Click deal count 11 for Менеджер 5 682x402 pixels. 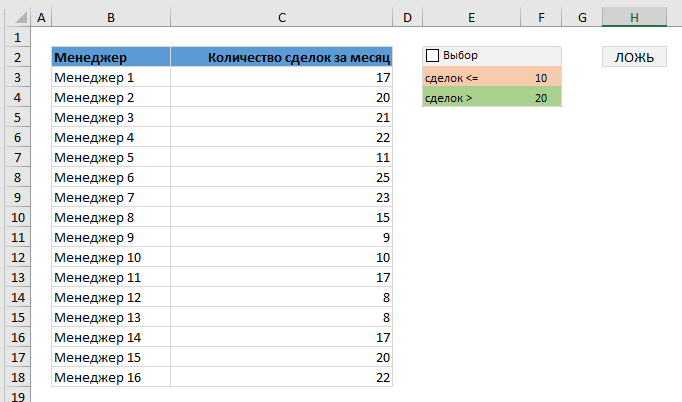tap(281, 157)
